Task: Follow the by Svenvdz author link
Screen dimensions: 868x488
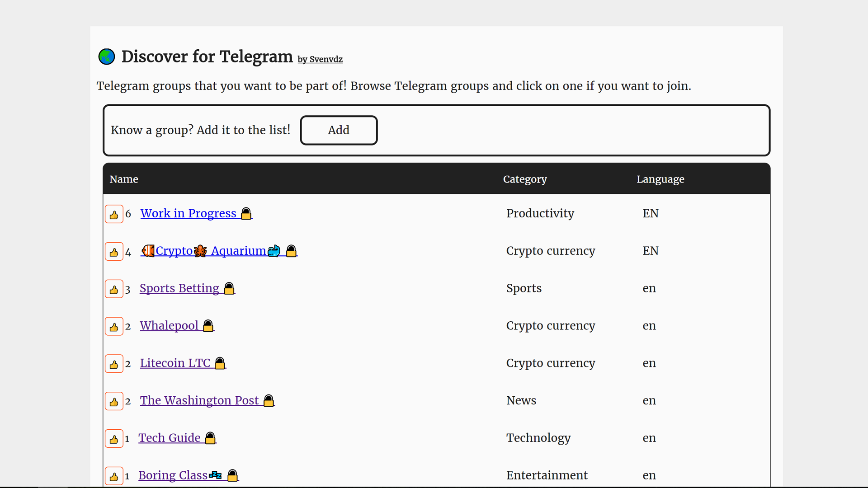Action: tap(320, 59)
